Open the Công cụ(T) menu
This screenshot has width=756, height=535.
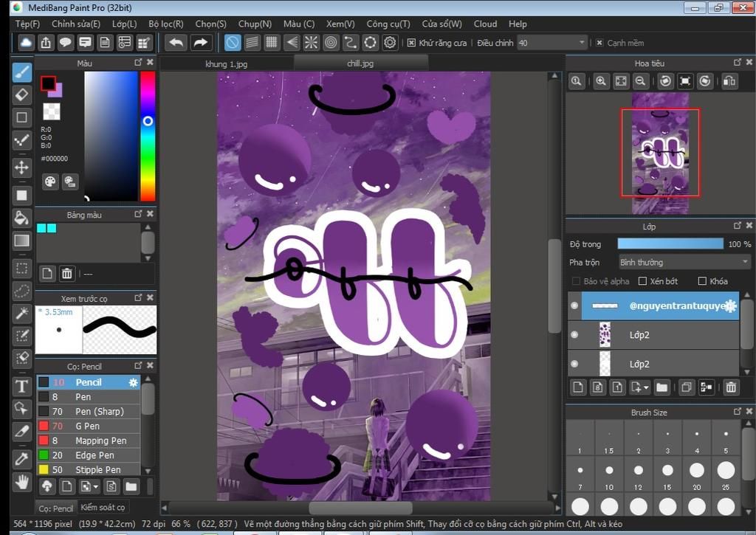click(388, 24)
